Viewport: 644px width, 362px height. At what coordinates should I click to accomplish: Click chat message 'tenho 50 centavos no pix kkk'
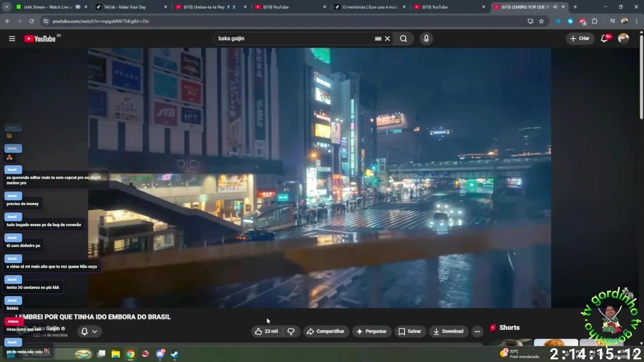click(x=33, y=287)
